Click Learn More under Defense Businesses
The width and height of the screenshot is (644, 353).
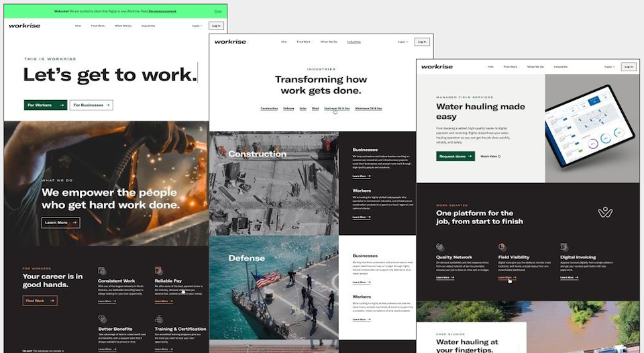tap(362, 283)
